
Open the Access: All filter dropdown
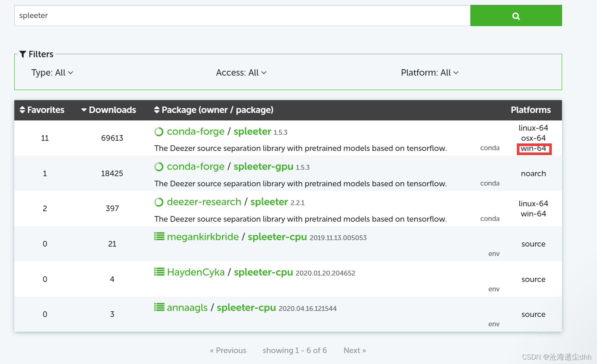click(241, 73)
